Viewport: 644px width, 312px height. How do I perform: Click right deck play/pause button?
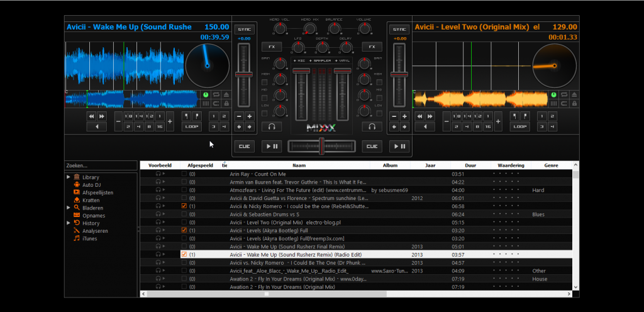(x=399, y=146)
